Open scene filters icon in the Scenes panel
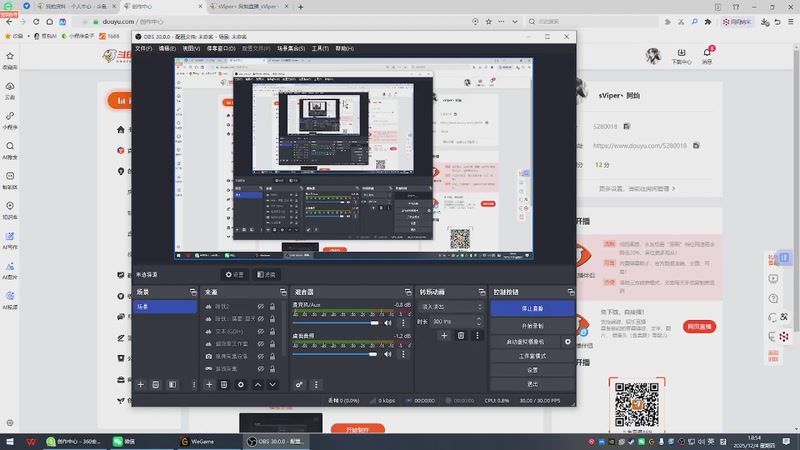The height and width of the screenshot is (450, 800). [172, 385]
